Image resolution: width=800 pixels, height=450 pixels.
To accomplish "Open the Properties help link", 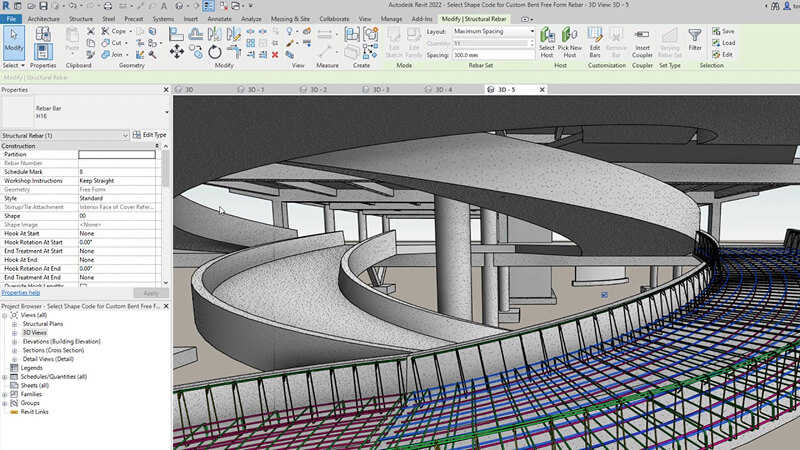I will [x=21, y=293].
